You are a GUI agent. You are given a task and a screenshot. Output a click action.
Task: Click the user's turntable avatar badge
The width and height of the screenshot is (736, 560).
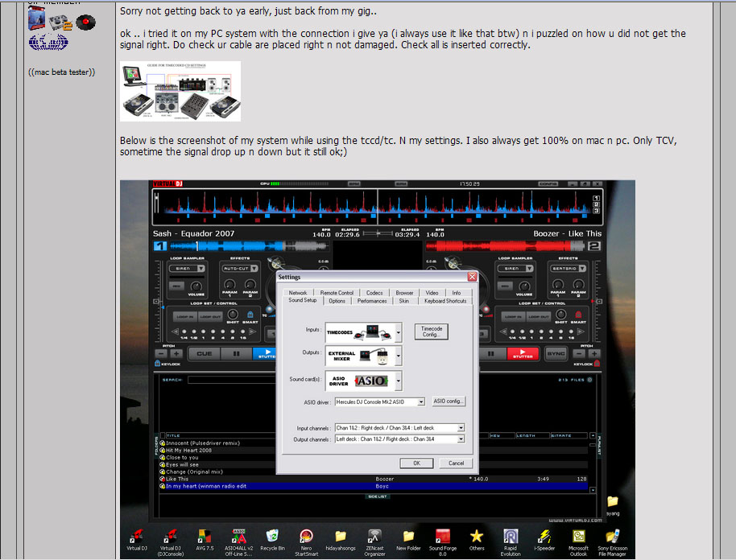point(85,22)
